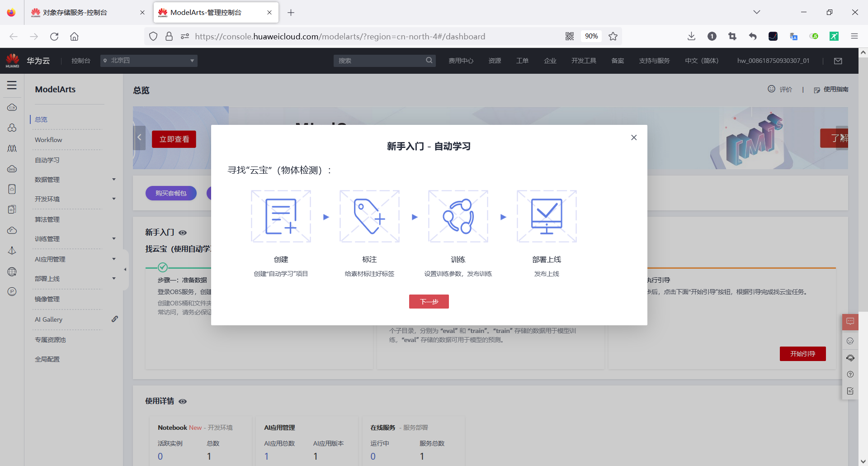
Task: Open the navigation hamburger menu icon
Action: tap(12, 85)
